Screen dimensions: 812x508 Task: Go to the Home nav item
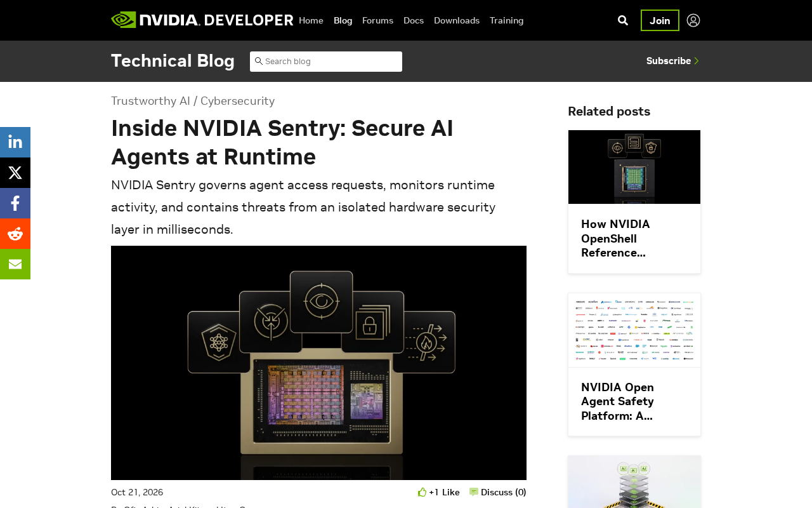tap(311, 20)
